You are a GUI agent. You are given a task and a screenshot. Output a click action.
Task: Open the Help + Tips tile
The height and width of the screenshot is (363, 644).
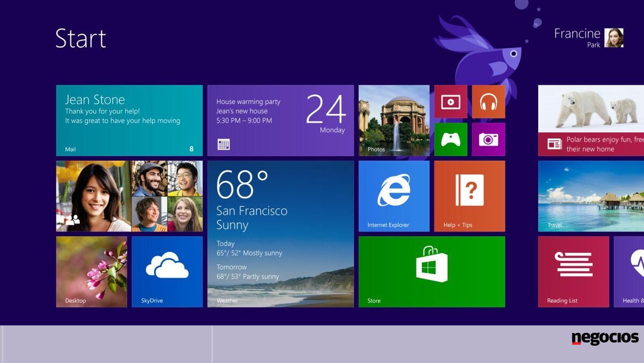(470, 196)
